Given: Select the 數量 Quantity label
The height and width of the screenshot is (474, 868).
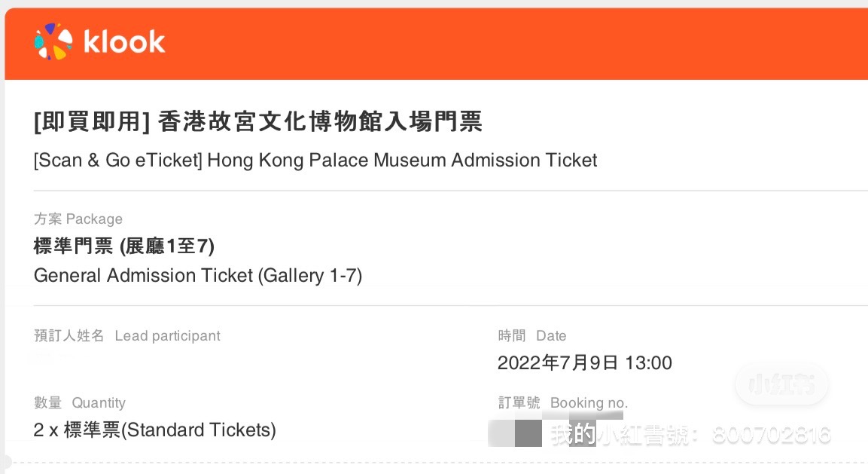Looking at the screenshot, I should click(x=80, y=403).
